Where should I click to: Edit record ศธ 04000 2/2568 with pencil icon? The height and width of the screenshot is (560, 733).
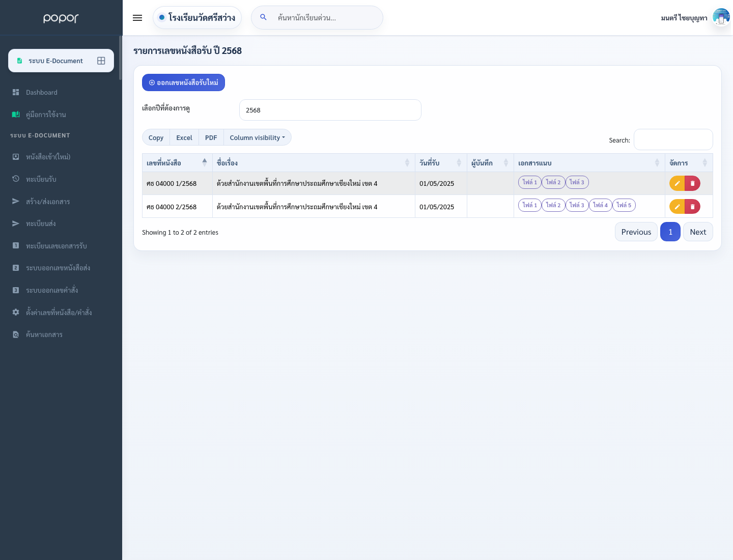(x=677, y=206)
